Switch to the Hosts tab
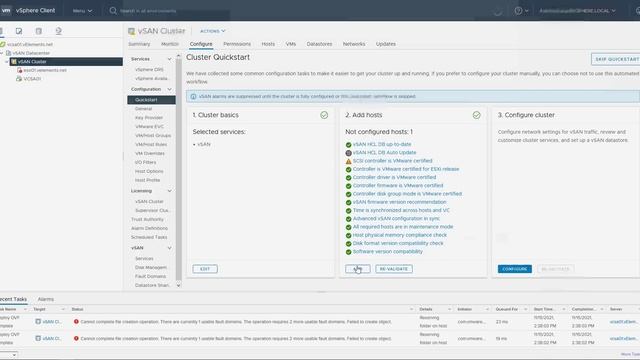The height and width of the screenshot is (360, 640). (268, 44)
